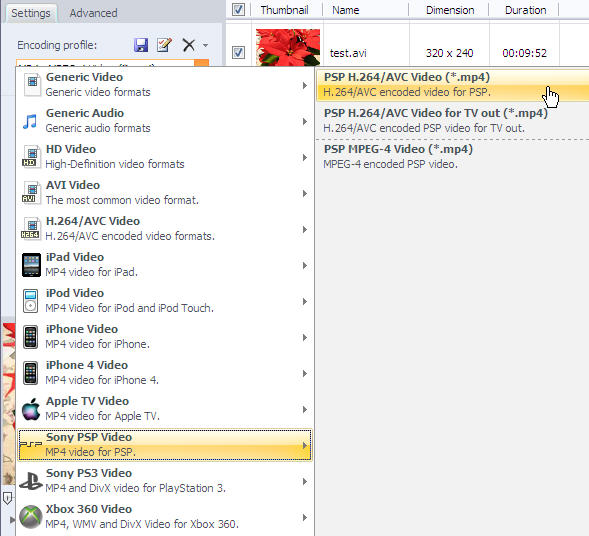Viewport: 589px width, 536px height.
Task: Click the save encoding profile floppy icon
Action: click(x=141, y=45)
